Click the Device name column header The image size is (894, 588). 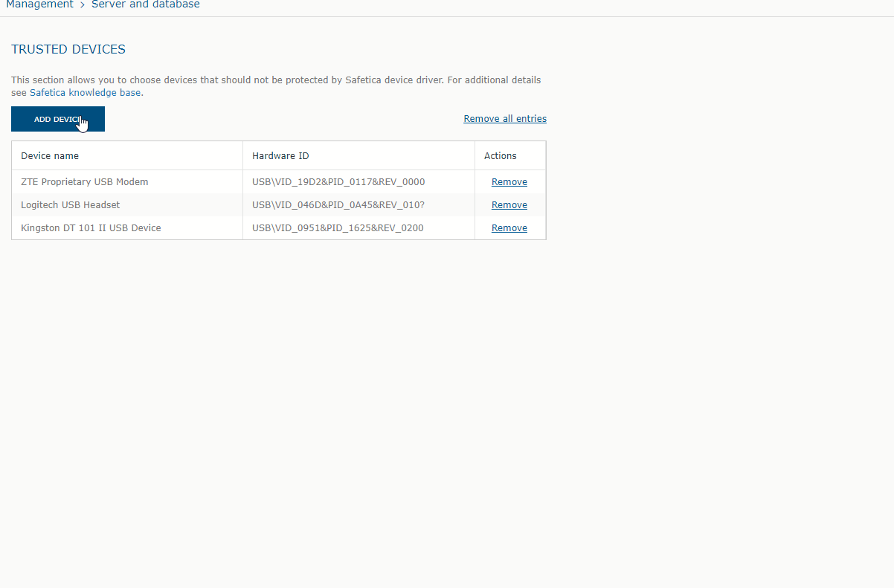point(50,156)
